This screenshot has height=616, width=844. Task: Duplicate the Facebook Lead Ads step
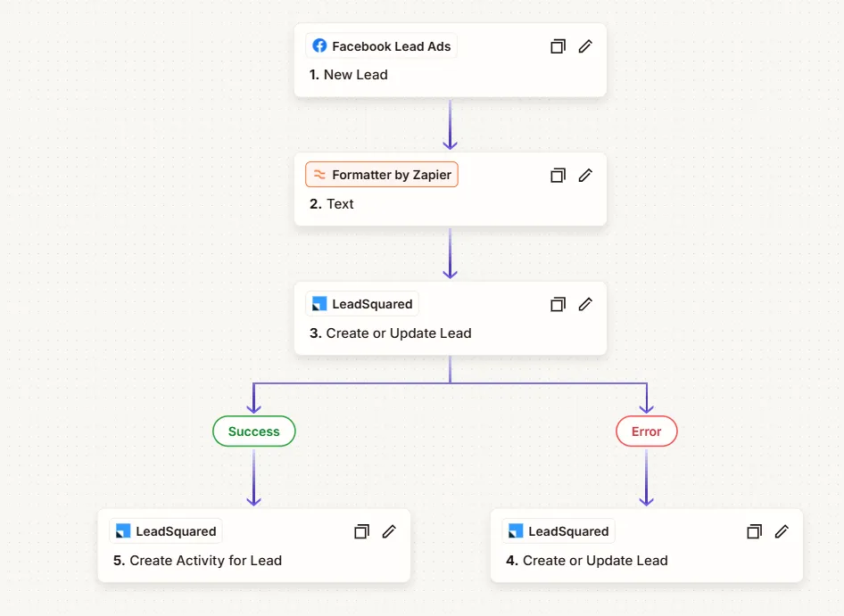coord(558,47)
